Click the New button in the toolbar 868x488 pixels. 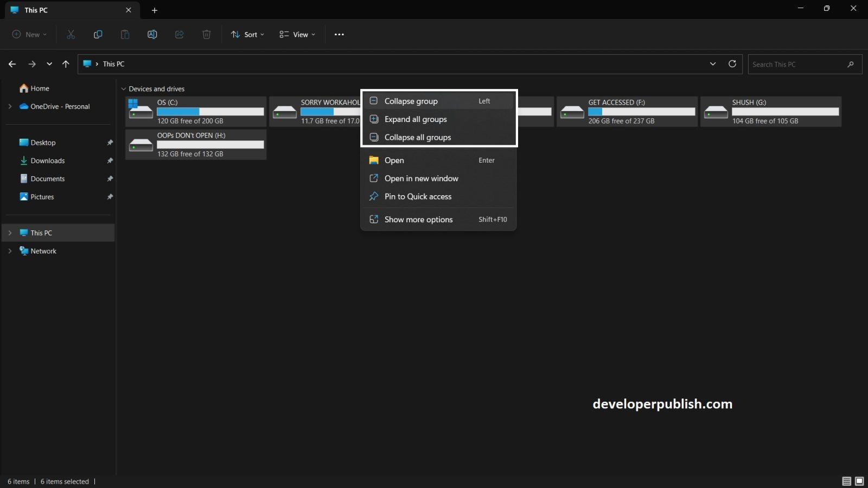(x=29, y=34)
